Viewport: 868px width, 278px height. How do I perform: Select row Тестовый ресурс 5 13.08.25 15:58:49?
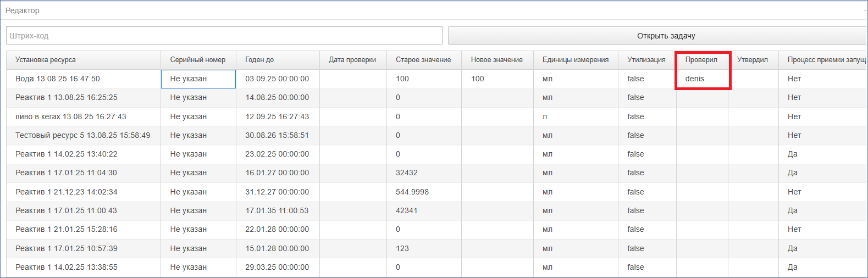pyautogui.click(x=436, y=135)
